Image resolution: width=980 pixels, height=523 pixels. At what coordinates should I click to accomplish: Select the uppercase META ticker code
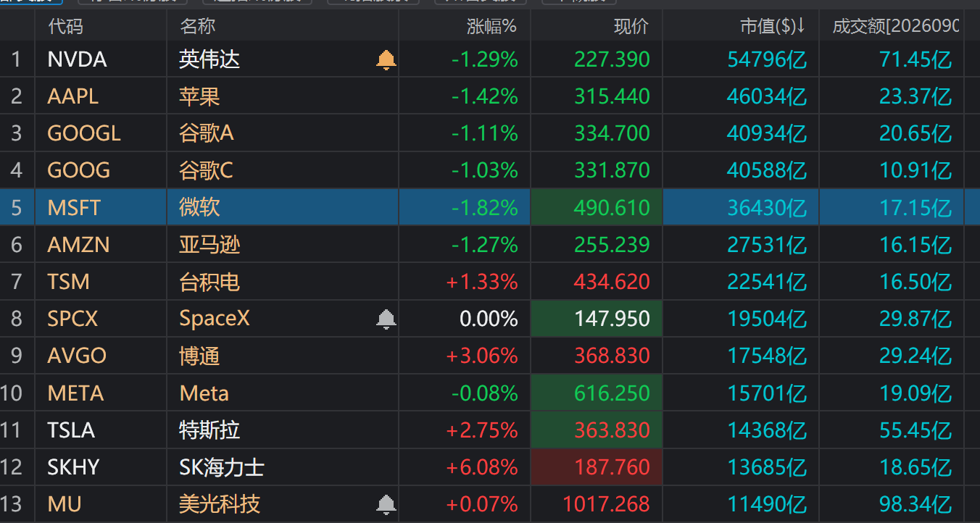[75, 393]
